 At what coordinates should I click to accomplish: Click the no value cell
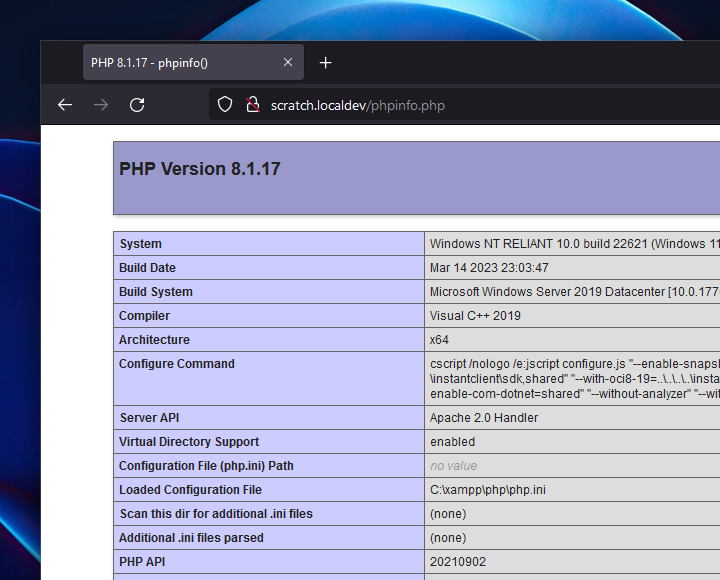coord(572,466)
